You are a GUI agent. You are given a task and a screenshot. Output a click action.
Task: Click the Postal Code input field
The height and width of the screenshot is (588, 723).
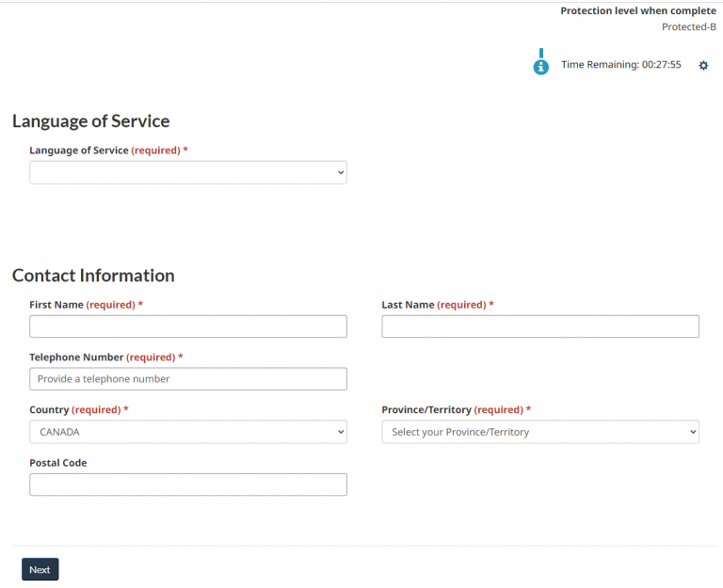coord(188,485)
